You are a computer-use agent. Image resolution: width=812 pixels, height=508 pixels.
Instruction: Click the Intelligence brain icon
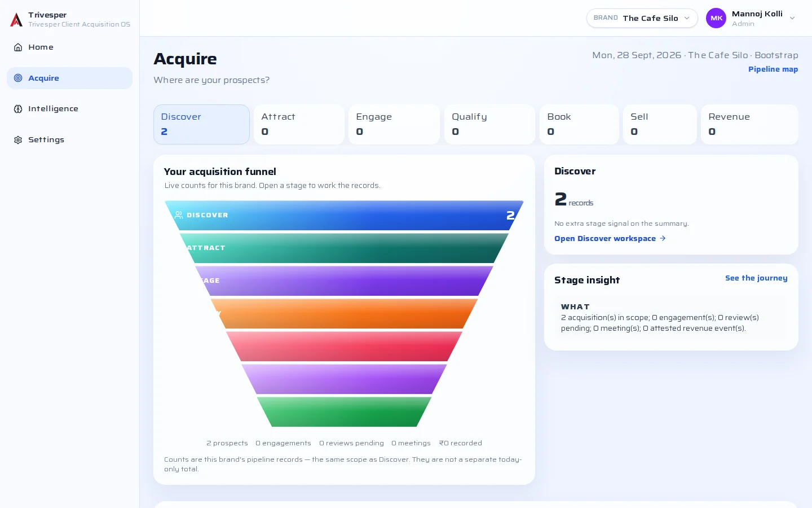(18, 109)
